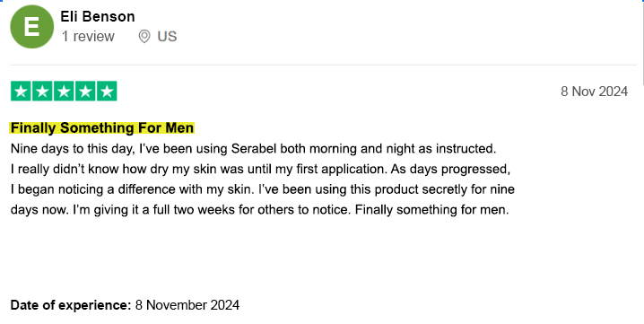
Task: Click the green E avatar icon
Action: [31, 27]
